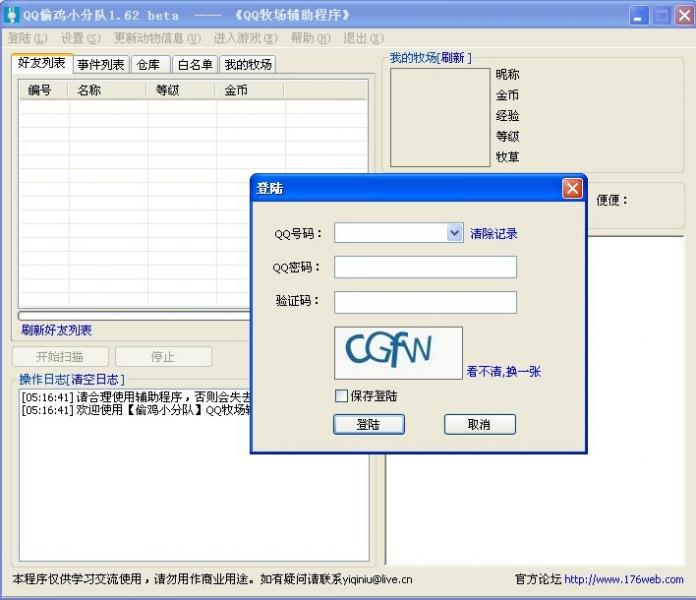Image resolution: width=696 pixels, height=600 pixels.
Task: Minimize the QQ偷鸡小分队 main window
Action: 639,16
